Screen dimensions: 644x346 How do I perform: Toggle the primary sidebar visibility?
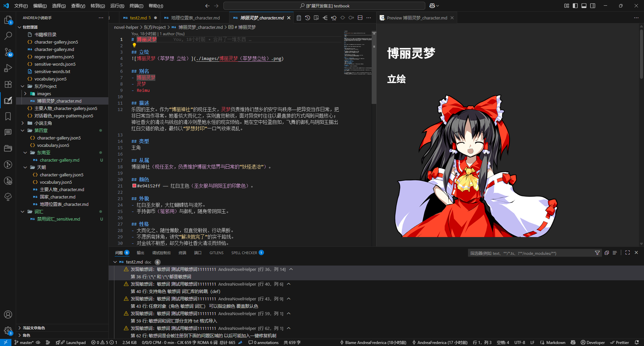click(575, 6)
